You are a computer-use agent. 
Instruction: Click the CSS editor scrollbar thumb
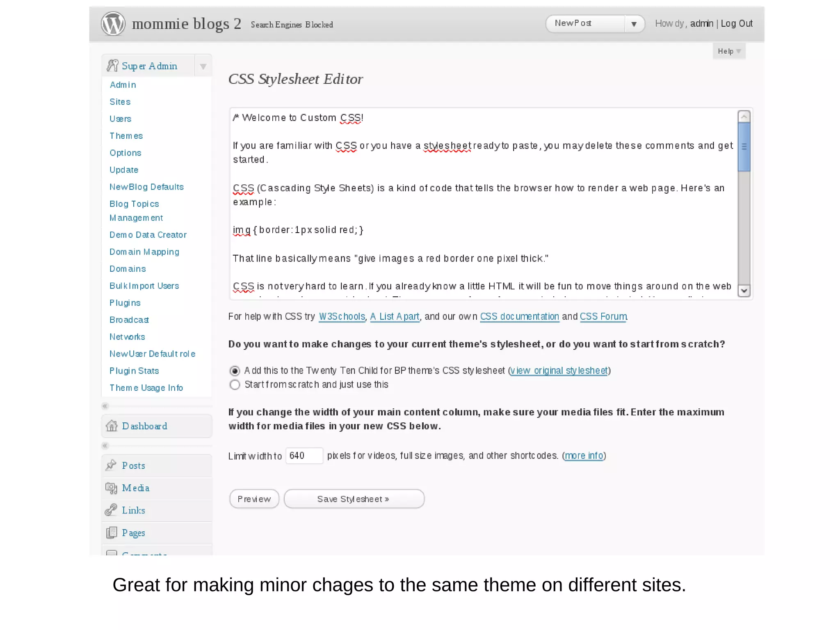click(x=744, y=147)
